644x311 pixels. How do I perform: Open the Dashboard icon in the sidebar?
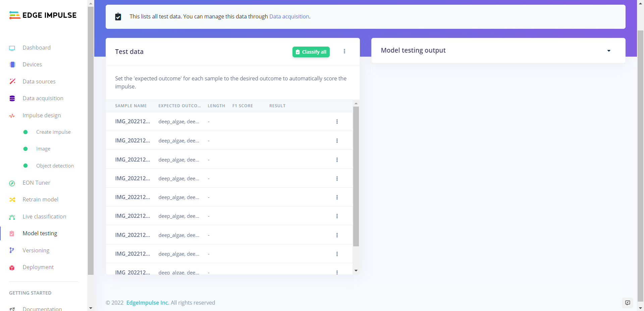[x=12, y=48]
